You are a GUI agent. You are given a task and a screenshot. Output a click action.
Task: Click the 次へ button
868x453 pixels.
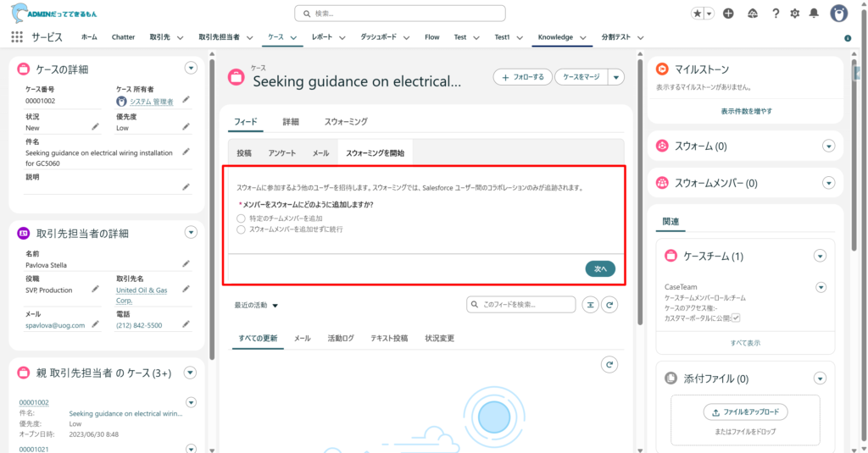(x=600, y=268)
